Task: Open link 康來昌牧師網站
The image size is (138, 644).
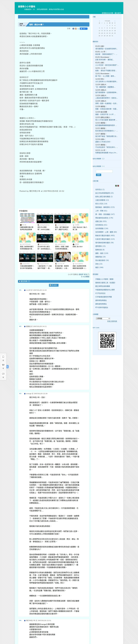Action: pos(101,304)
